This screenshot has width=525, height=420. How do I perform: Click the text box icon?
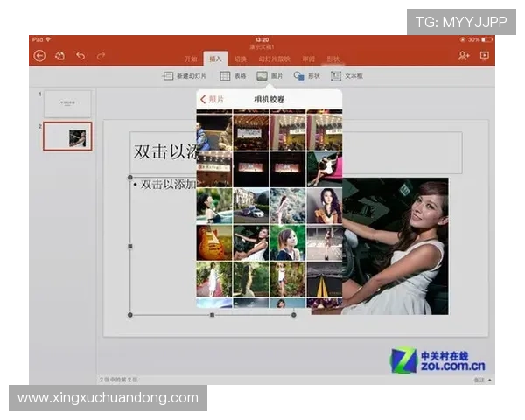click(336, 76)
